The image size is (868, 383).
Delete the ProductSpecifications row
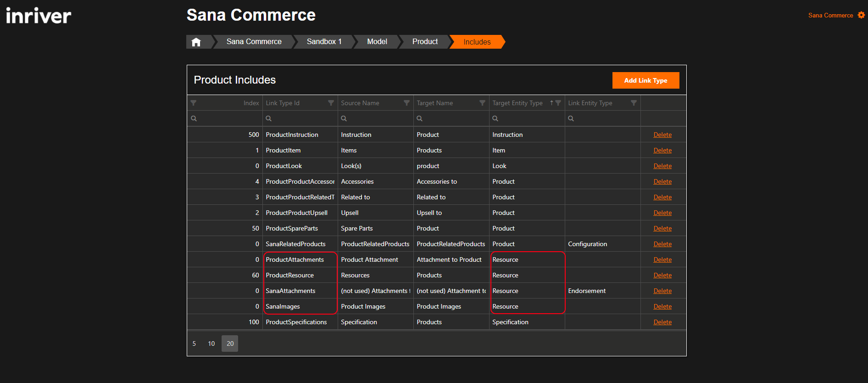662,322
